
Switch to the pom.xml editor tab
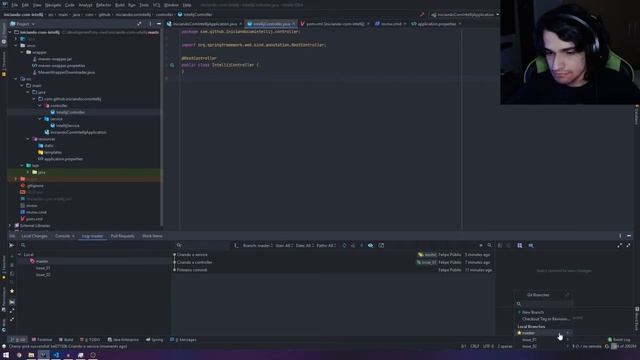[x=335, y=24]
